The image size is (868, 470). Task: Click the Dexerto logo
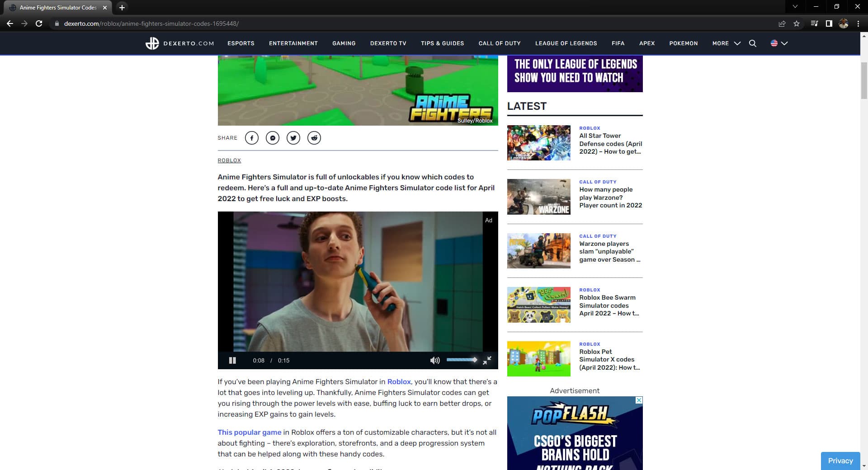pos(179,43)
